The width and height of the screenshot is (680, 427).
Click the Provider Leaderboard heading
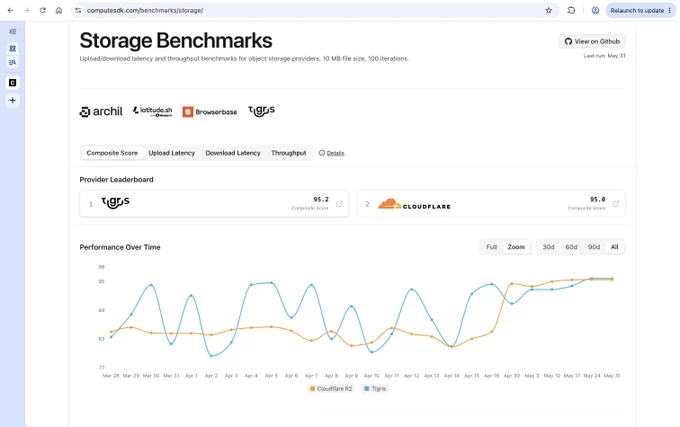(x=116, y=179)
